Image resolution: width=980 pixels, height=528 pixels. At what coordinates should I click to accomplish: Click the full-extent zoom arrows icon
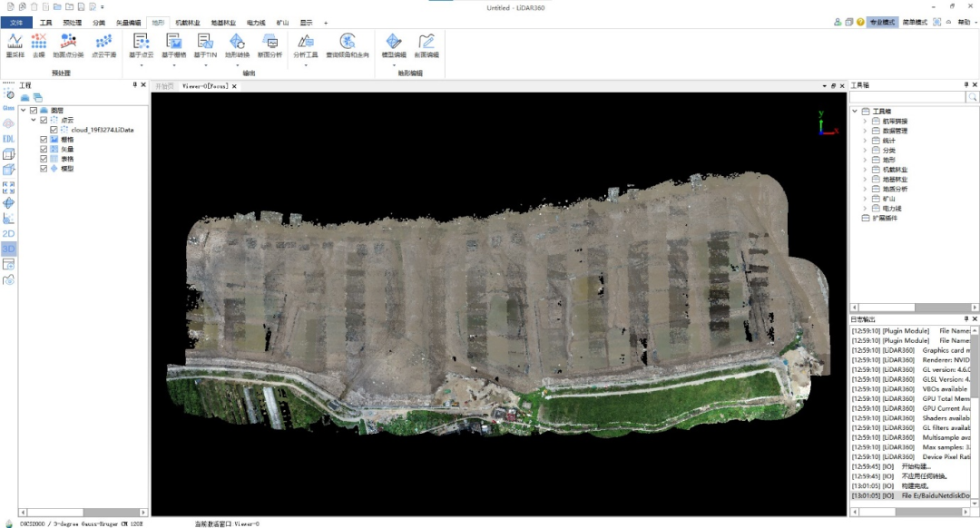click(x=9, y=187)
